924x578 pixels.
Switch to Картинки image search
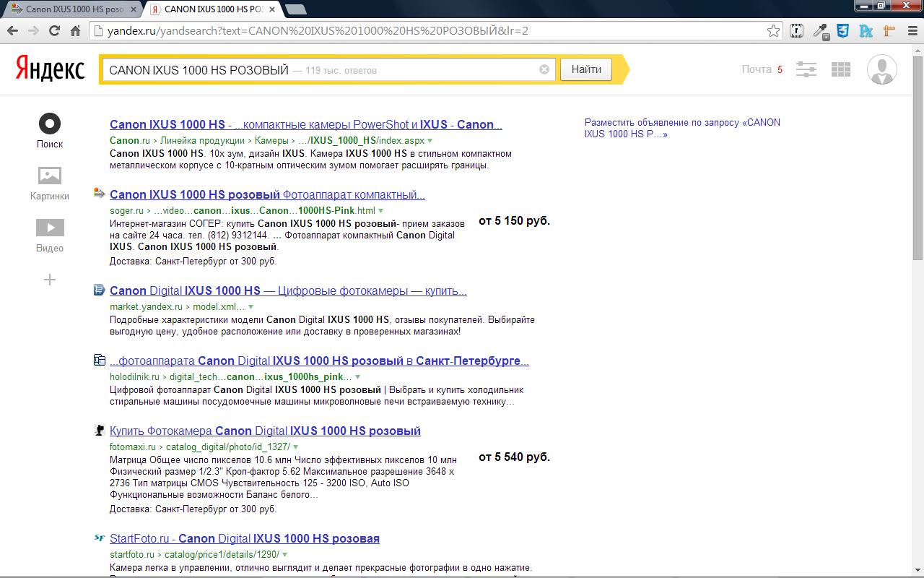click(x=50, y=183)
